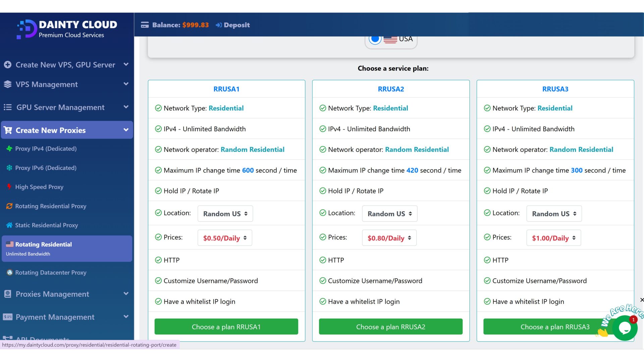Click RRUSA2 Random Residential operator text
Viewport: 644px width, 362px height.
(x=417, y=149)
